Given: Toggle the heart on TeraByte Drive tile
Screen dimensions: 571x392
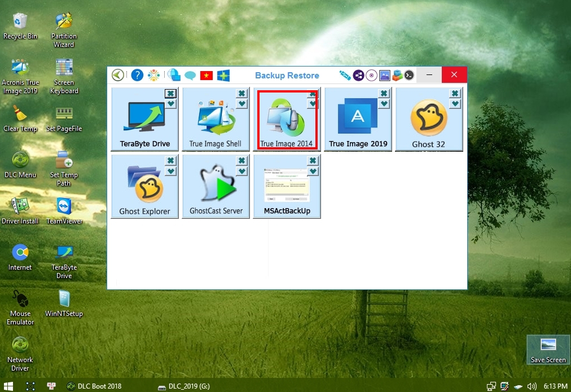Looking at the screenshot, I should [170, 104].
